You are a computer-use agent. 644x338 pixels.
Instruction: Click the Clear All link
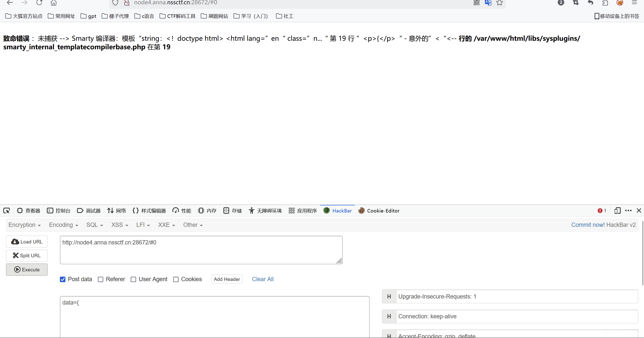point(262,279)
